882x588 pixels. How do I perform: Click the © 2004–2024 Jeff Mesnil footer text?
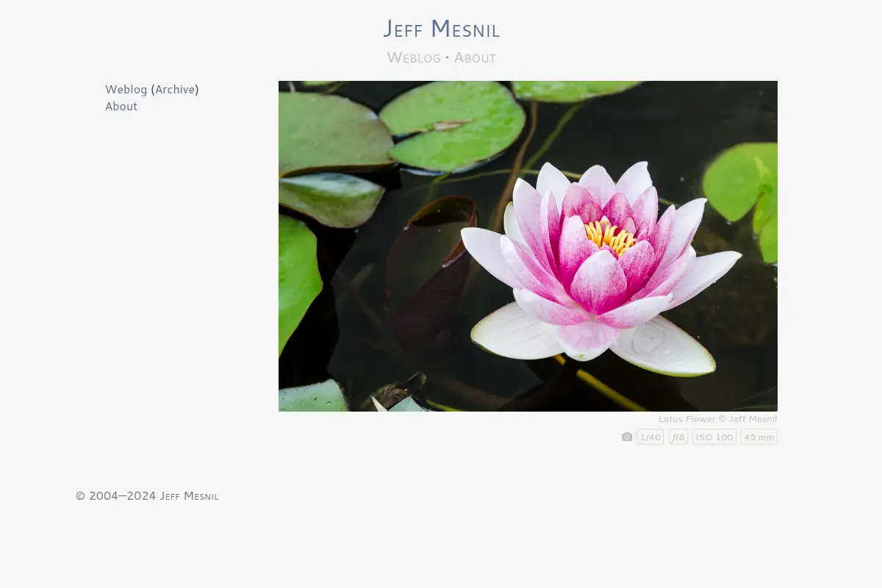[x=147, y=496]
